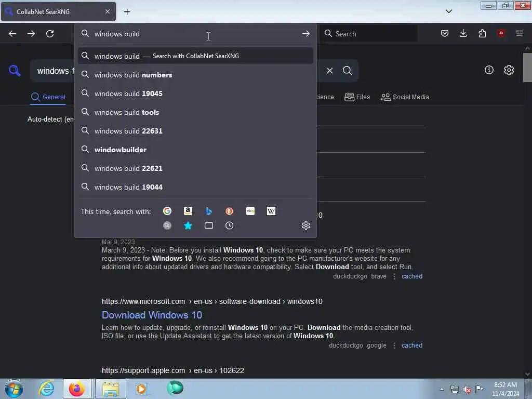This screenshot has width=532, height=399.
Task: Go forward to the next page
Action: [x=31, y=34]
